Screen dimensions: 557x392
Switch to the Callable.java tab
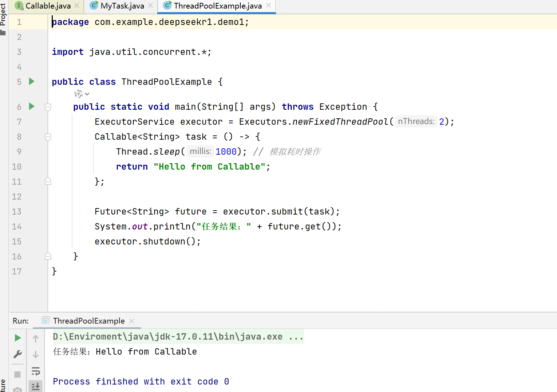coord(48,6)
